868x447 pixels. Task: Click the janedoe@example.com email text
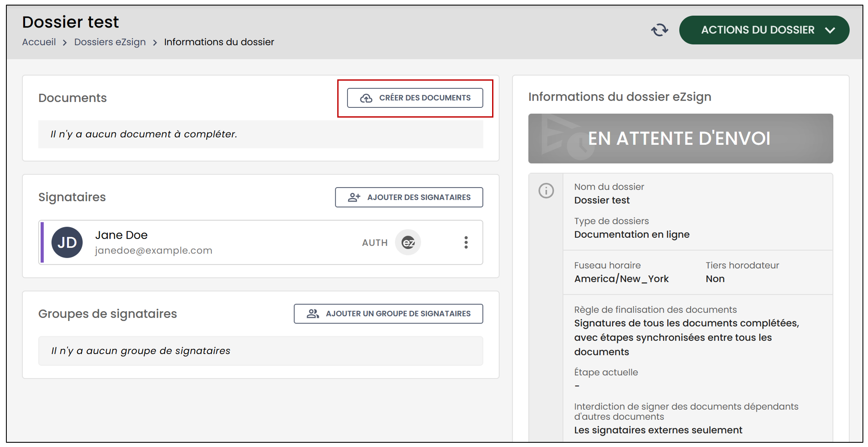point(154,250)
